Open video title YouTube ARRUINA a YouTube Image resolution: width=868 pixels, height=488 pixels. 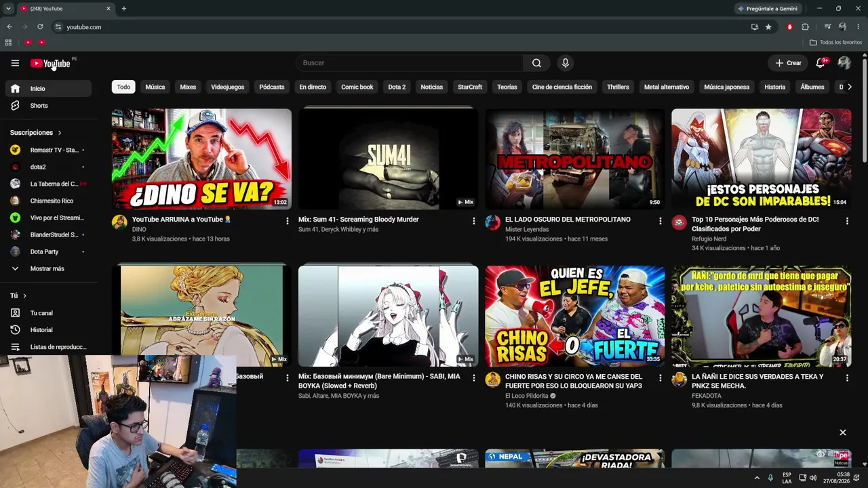182,220
